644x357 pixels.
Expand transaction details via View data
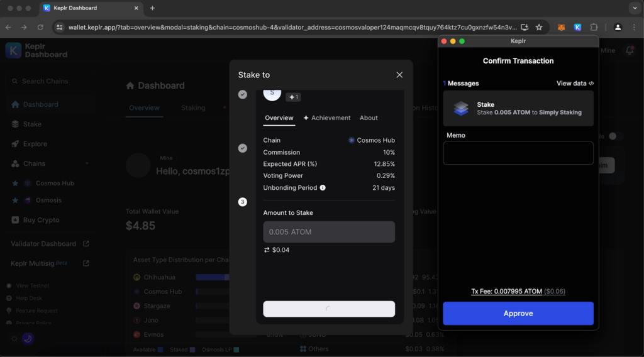(x=575, y=84)
